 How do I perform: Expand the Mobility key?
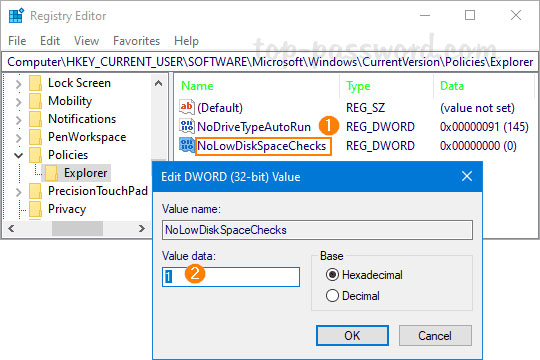point(19,102)
